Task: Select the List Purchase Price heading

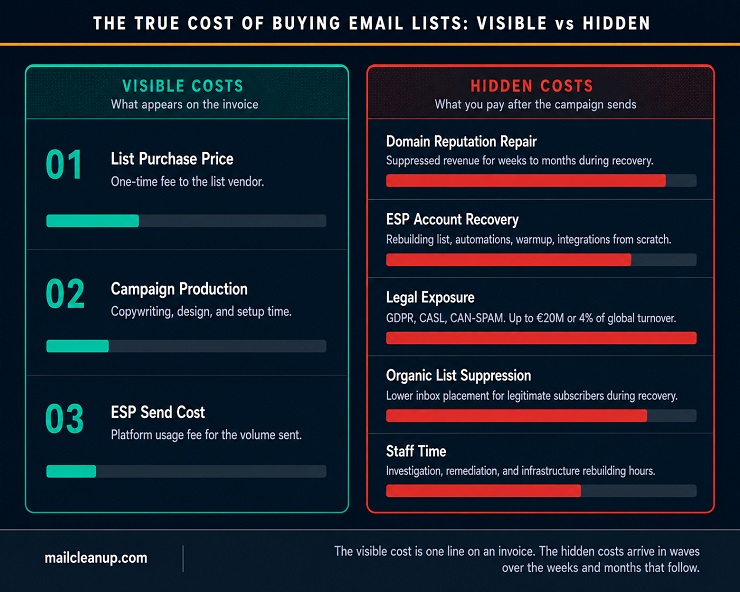Action: coord(172,159)
